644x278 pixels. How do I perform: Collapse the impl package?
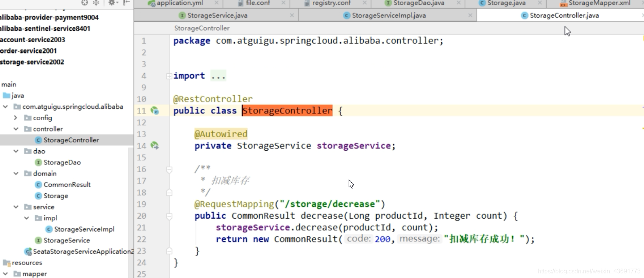(x=26, y=218)
